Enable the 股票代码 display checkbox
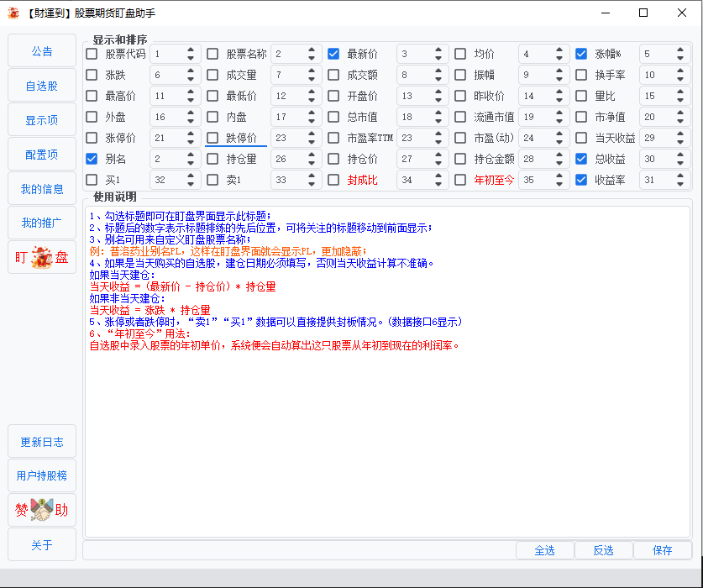This screenshot has height=588, width=703. (92, 53)
